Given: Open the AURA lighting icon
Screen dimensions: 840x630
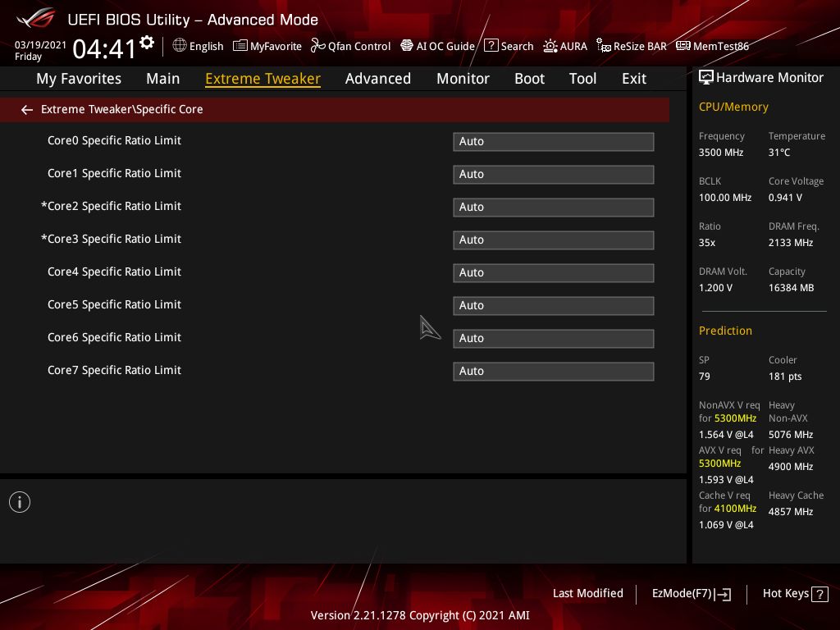Looking at the screenshot, I should coord(550,46).
